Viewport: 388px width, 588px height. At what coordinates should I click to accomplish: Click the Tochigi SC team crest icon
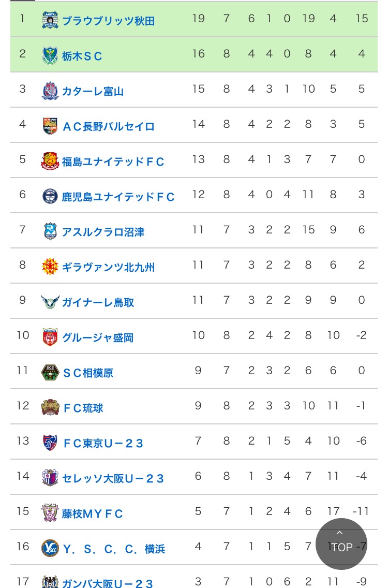(x=50, y=55)
